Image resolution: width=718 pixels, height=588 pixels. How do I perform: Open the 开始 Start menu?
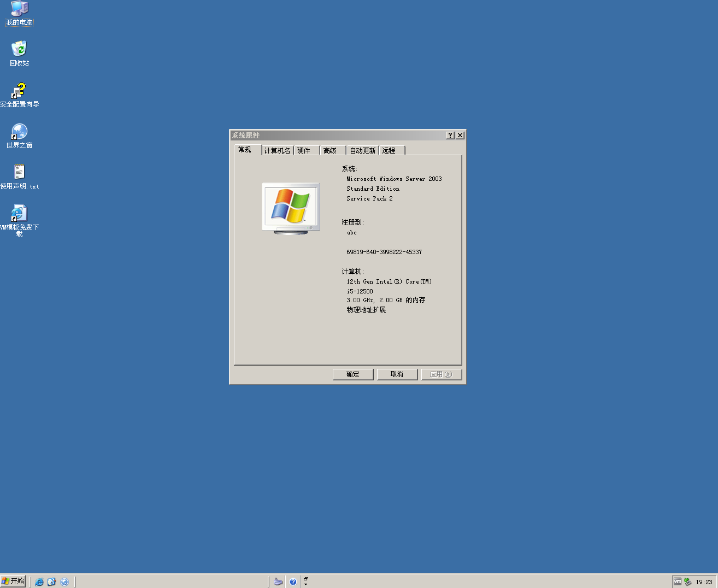(x=13, y=581)
